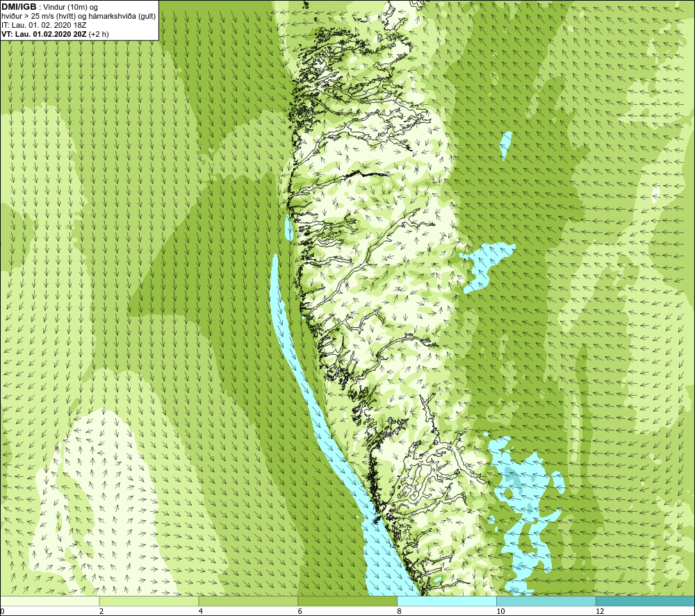Click the 'IT: Lau. 01. 02. 2020 18Z' line
695x616 pixels.
click(x=43, y=25)
